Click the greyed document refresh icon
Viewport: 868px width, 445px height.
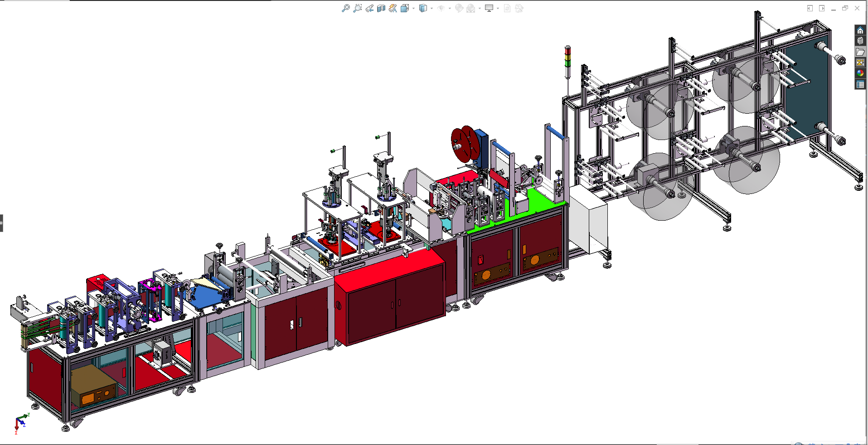507,8
